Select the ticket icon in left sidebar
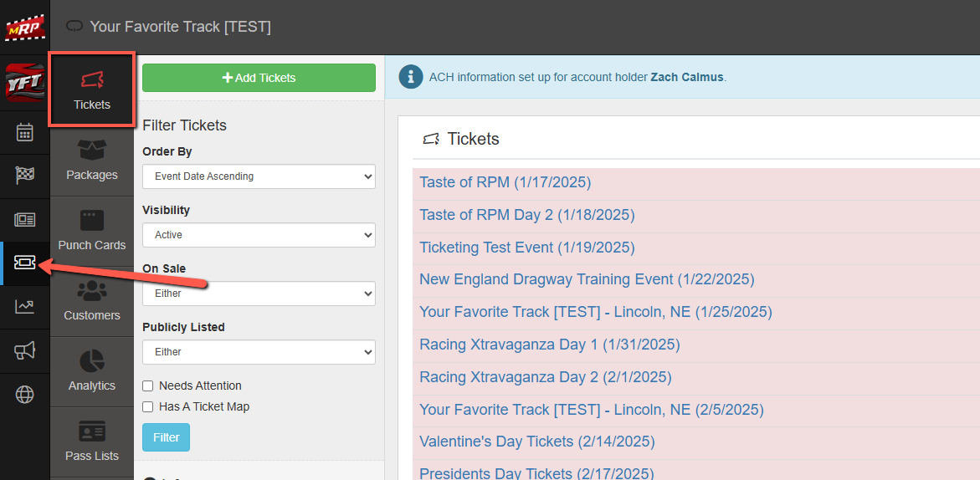 coord(25,263)
